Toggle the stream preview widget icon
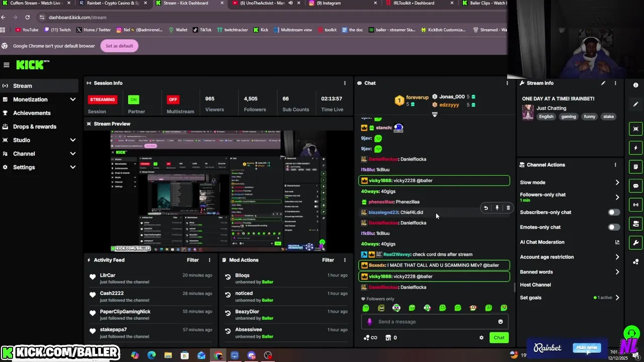The image size is (644, 362). point(636,129)
